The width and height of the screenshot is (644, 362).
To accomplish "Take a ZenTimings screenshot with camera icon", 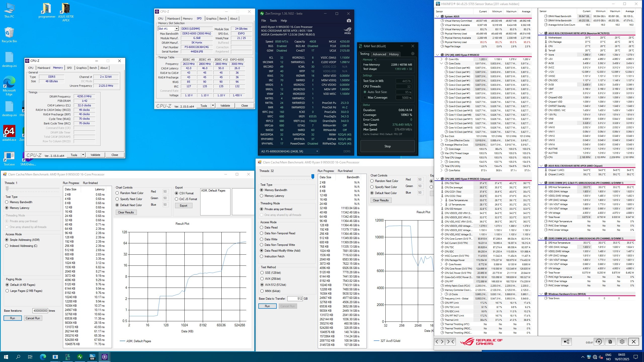I will point(349,21).
